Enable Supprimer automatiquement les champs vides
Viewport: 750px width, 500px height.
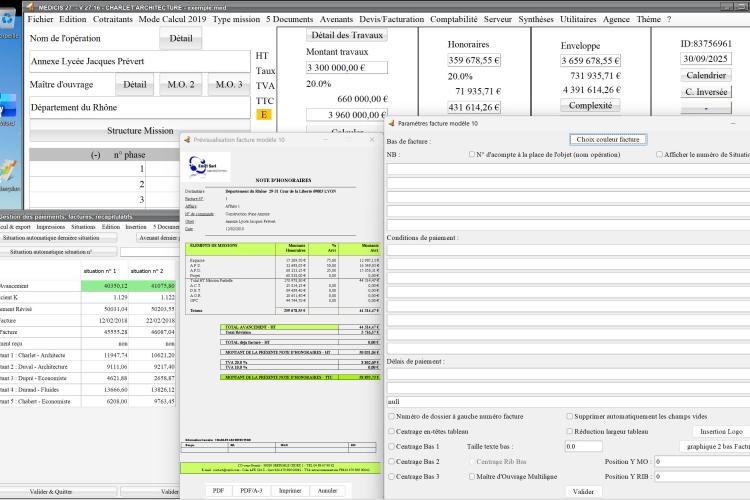pos(570,417)
